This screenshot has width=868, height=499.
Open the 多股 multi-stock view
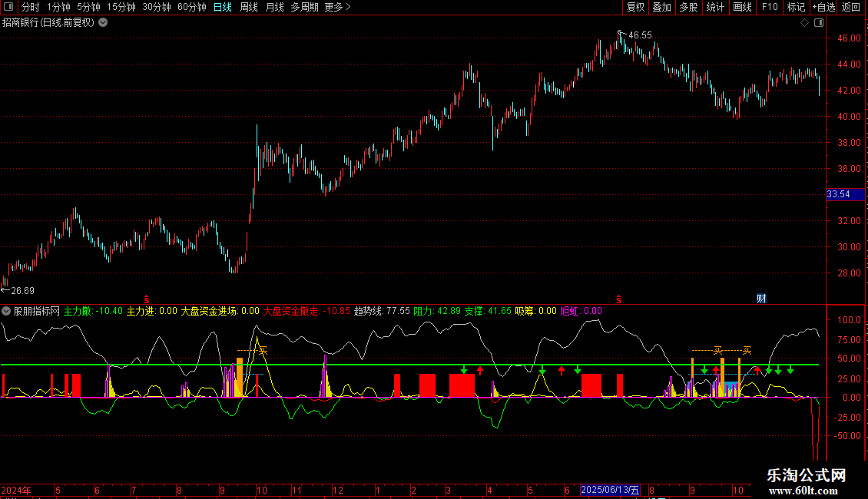688,7
